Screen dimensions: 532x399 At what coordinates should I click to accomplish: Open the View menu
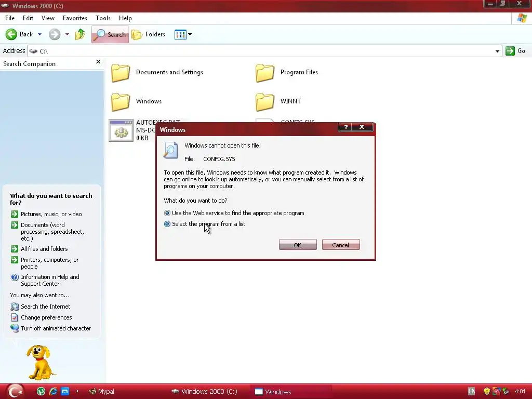[48, 18]
